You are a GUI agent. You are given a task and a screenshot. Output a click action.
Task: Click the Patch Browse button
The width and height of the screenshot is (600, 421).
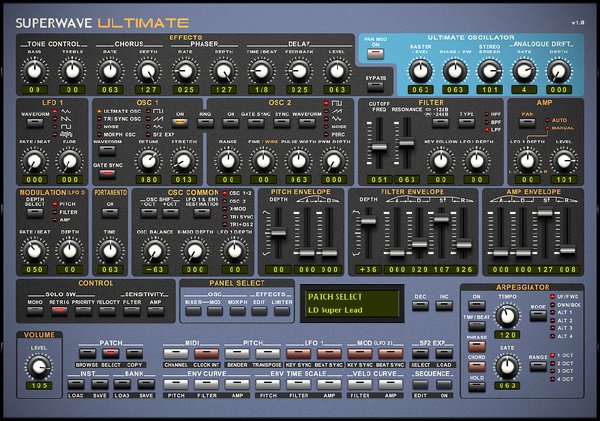point(87,353)
